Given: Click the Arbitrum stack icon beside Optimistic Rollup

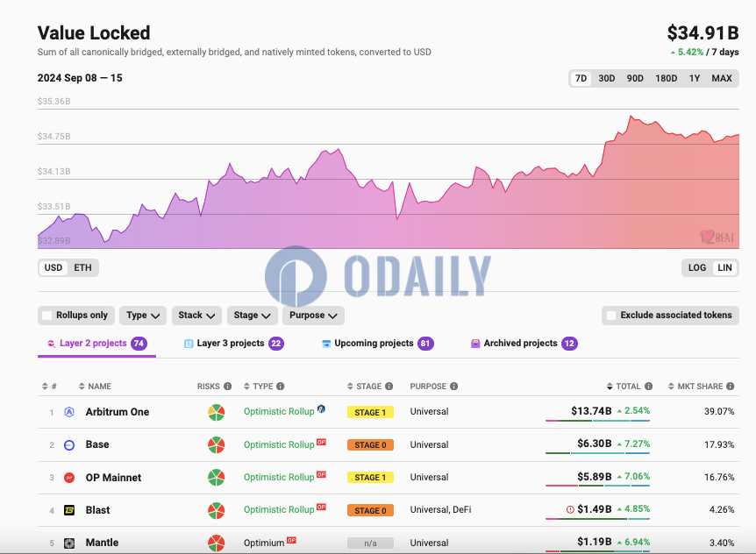Looking at the screenshot, I should coord(321,409).
